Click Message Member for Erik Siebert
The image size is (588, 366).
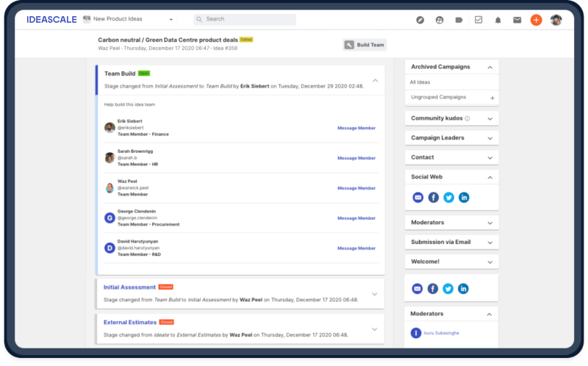tap(356, 128)
